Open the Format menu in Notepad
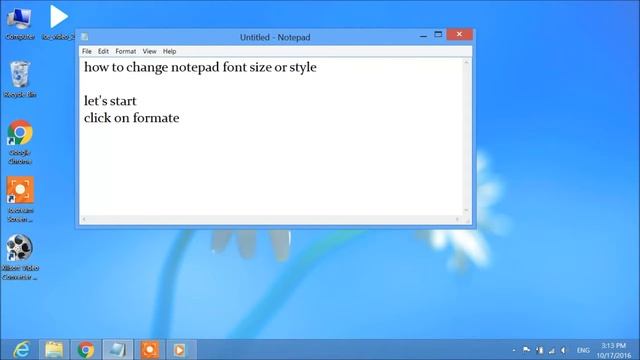The height and width of the screenshot is (360, 640). (126, 51)
